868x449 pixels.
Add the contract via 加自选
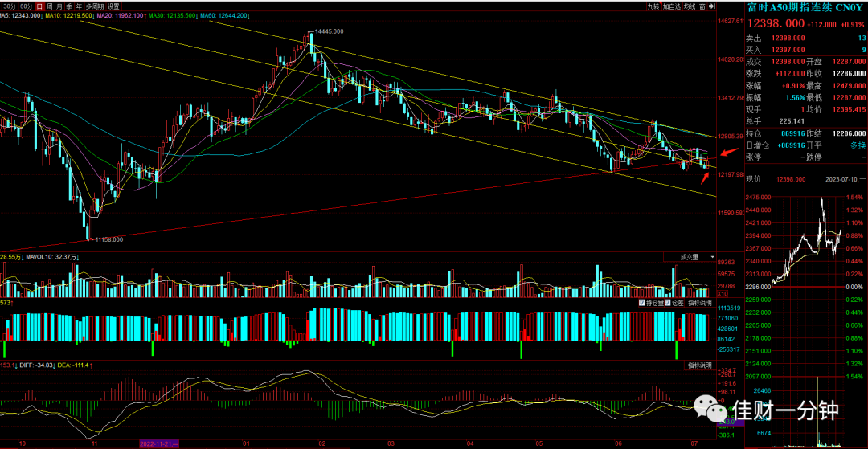(672, 6)
